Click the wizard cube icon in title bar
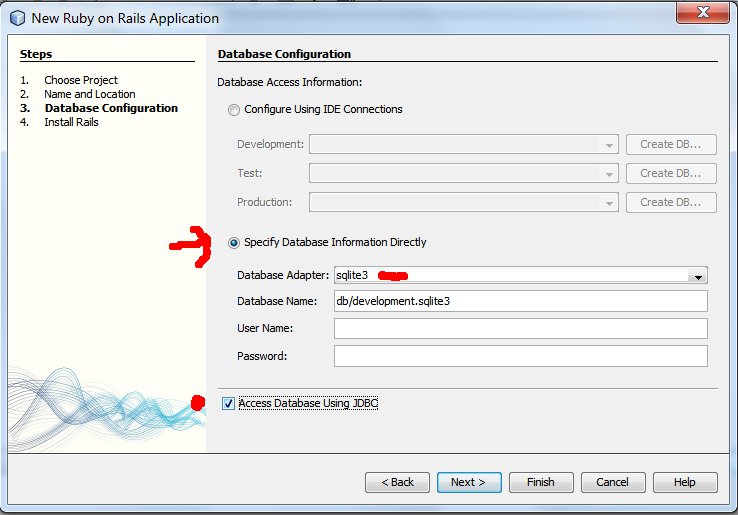The width and height of the screenshot is (738, 515). (x=17, y=18)
